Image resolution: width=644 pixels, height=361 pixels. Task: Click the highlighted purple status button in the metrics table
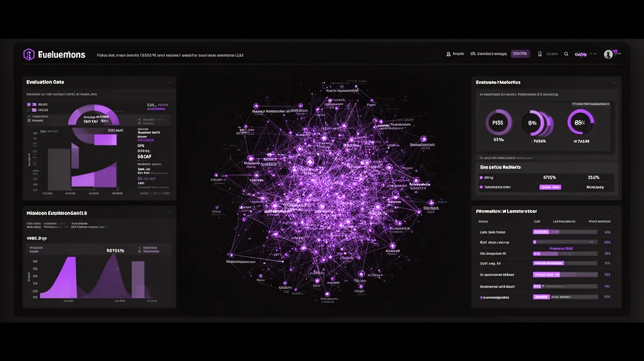point(551,187)
